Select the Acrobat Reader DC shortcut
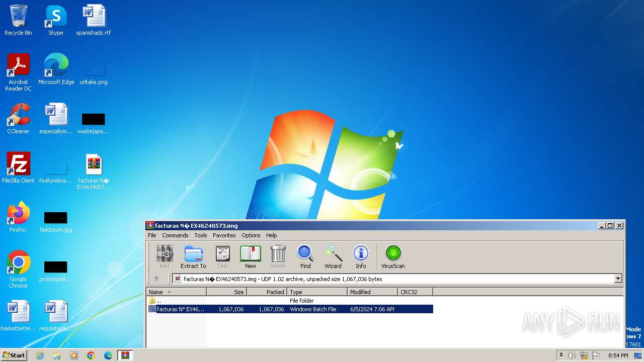This screenshot has height=362, width=644. coord(18,72)
